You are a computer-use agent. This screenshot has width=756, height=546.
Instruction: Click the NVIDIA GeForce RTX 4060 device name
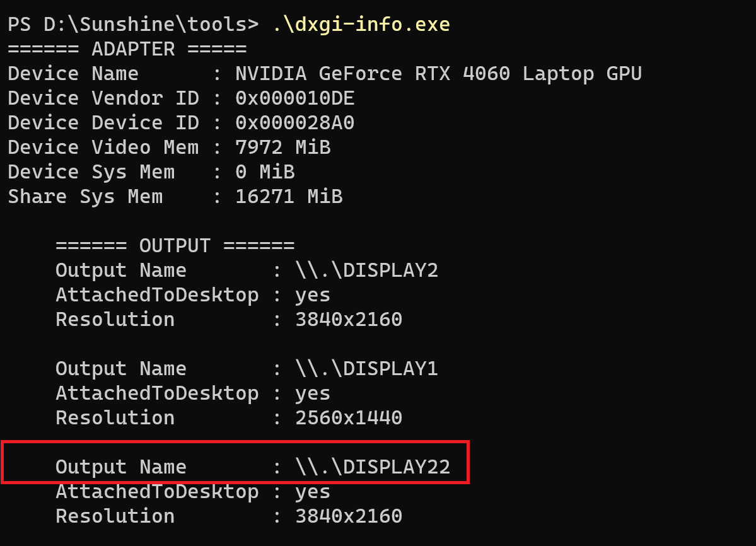pyautogui.click(x=438, y=74)
